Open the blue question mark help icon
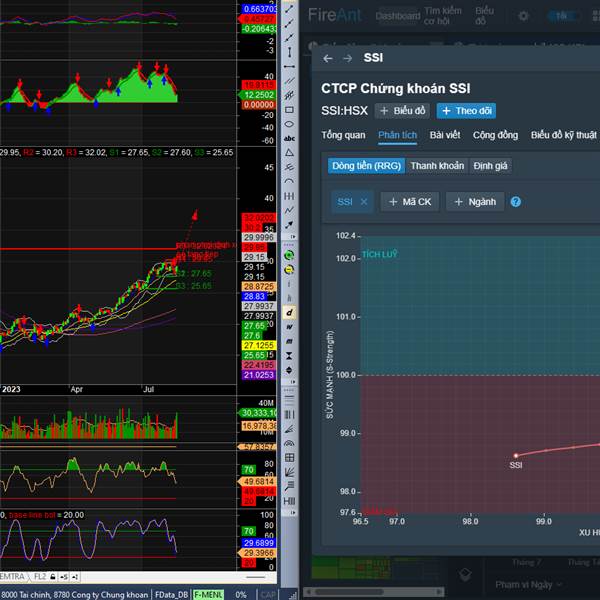600x600 pixels. (x=515, y=202)
